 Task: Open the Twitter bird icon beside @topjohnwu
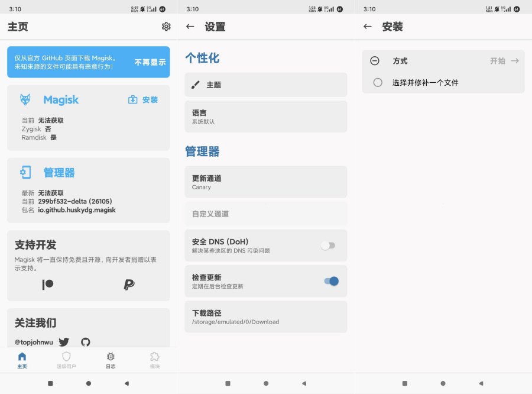click(64, 342)
